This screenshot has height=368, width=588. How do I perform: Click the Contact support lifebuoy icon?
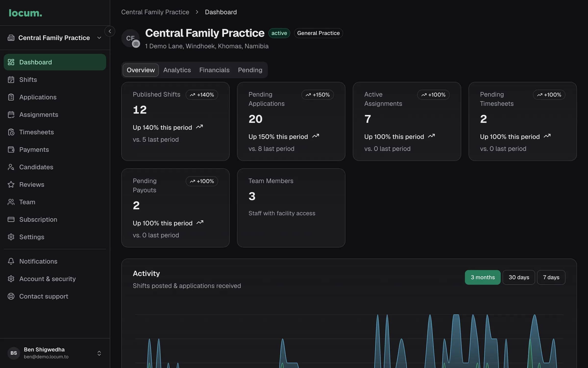11,296
